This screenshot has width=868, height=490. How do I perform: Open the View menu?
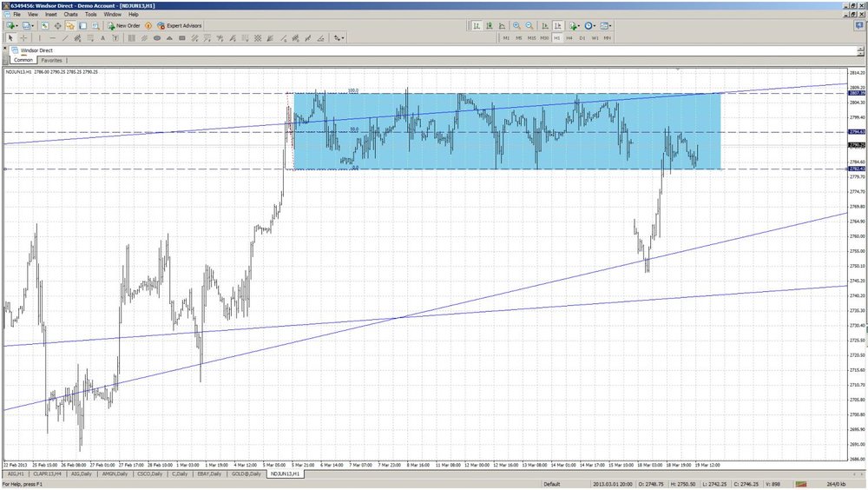tap(33, 15)
